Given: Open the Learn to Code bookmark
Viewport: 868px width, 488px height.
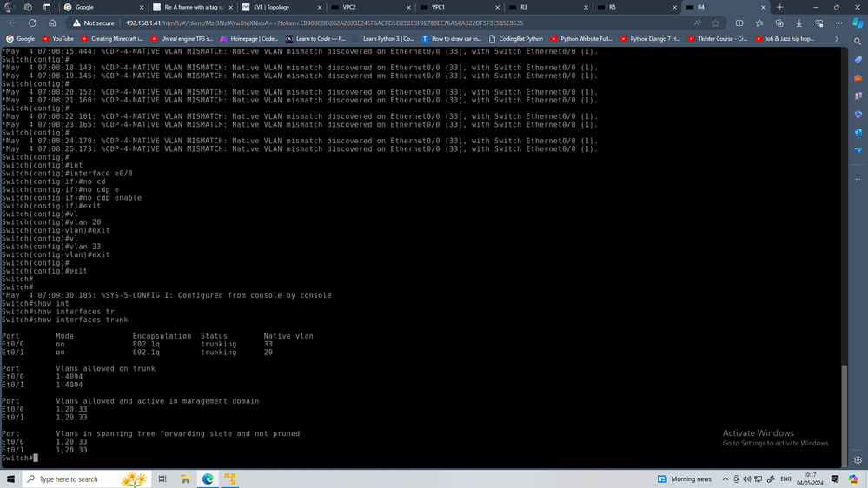Looking at the screenshot, I should [x=315, y=39].
